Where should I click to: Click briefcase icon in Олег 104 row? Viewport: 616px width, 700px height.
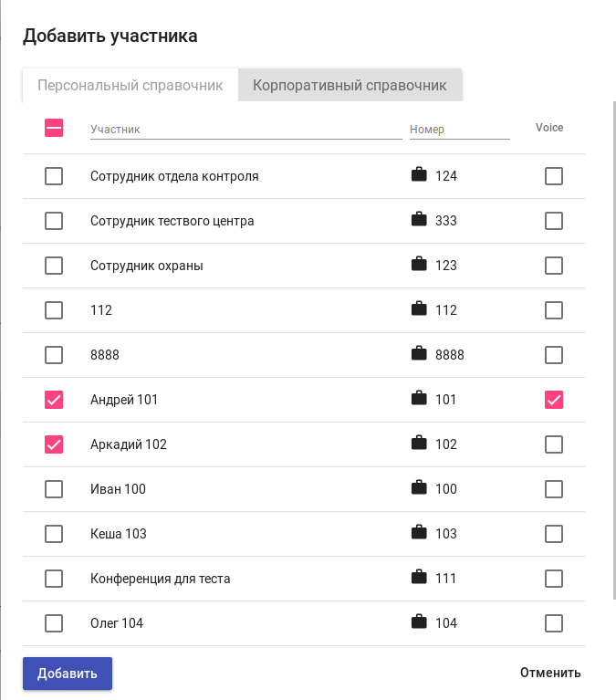419,622
